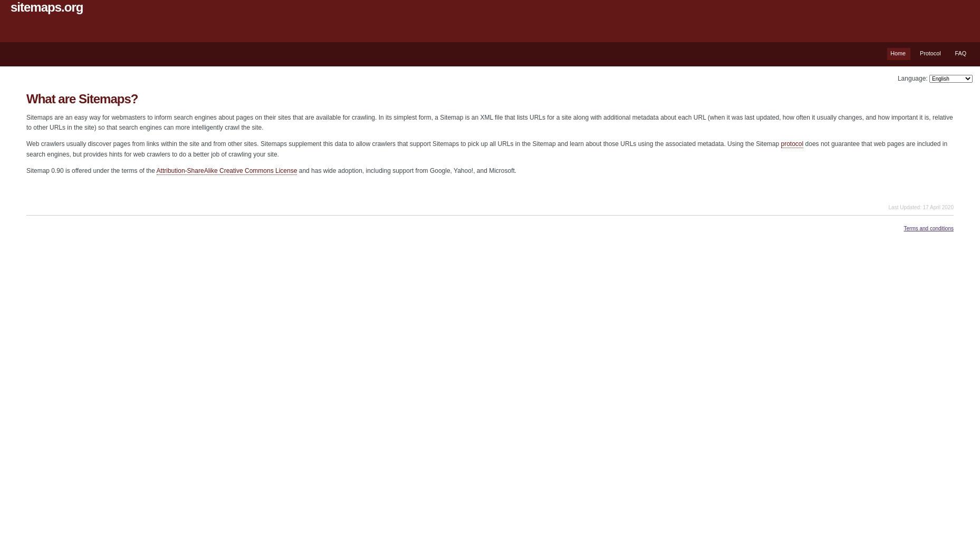
Task: Click the horizontal divider line above footer
Action: coord(489,216)
